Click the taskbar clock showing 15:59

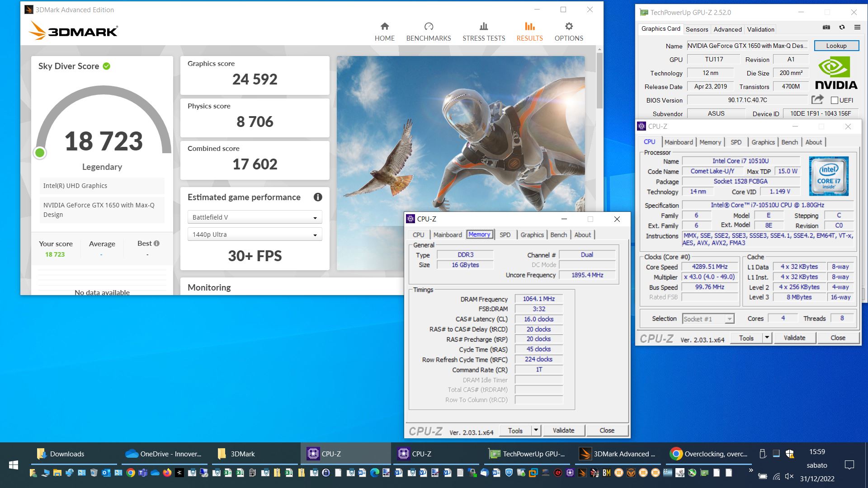point(817,452)
